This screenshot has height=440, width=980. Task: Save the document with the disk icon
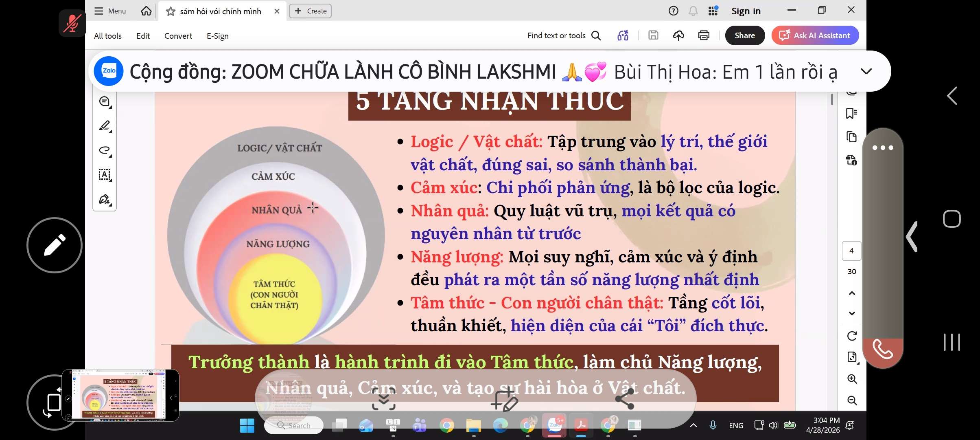[x=653, y=35]
